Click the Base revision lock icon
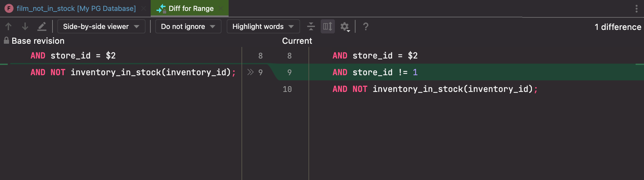Viewport: 644px width, 180px height. (x=6, y=40)
